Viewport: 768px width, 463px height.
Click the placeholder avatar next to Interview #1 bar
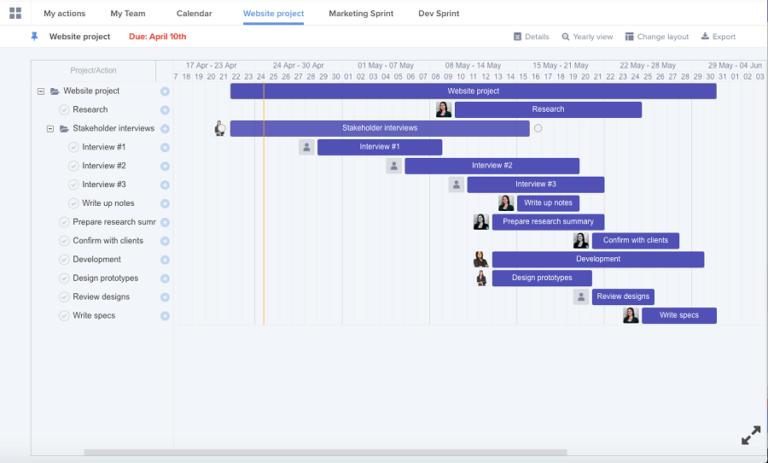306,147
